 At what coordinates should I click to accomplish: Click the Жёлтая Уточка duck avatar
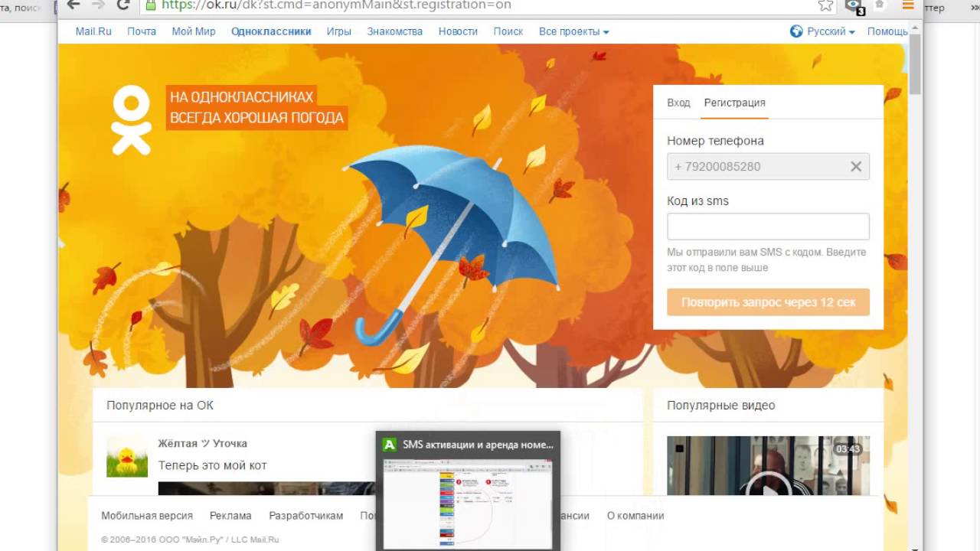tap(127, 456)
